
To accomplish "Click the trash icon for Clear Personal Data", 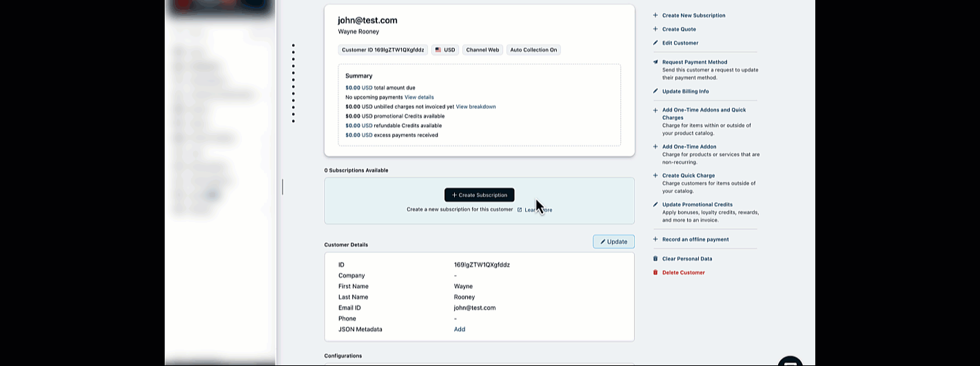I will click(x=655, y=258).
